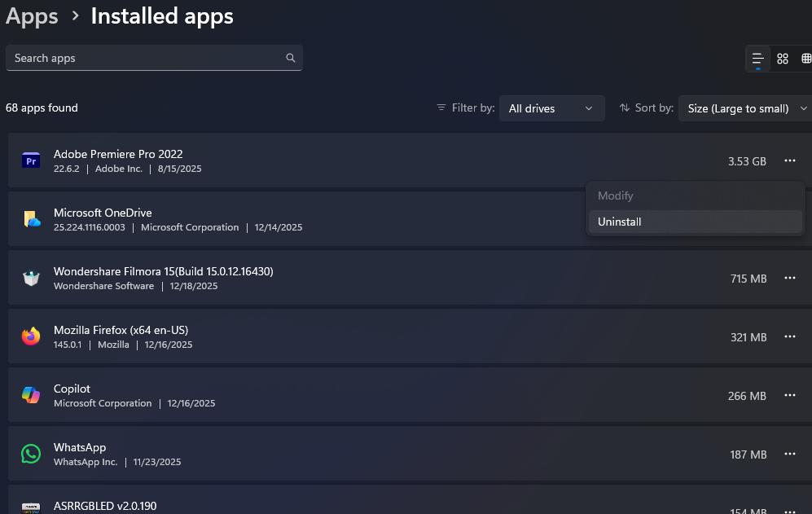Open more options for Mozilla Firefox
This screenshot has height=514, width=812.
coord(789,337)
